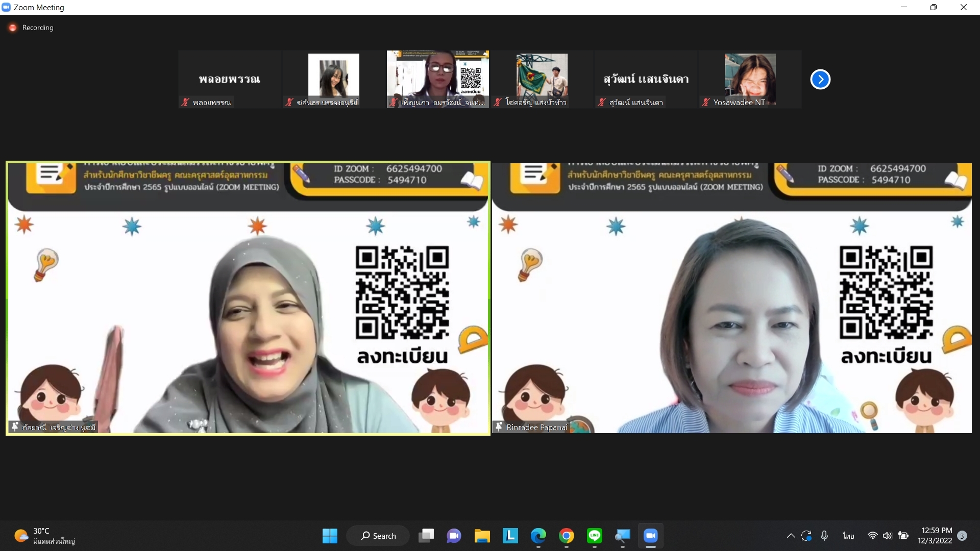Viewport: 980px width, 551px height.
Task: Click the red Recording indicator icon
Action: coord(13,28)
